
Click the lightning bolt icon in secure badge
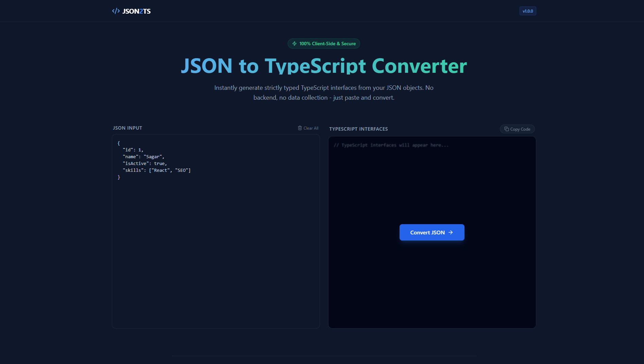[x=294, y=44]
